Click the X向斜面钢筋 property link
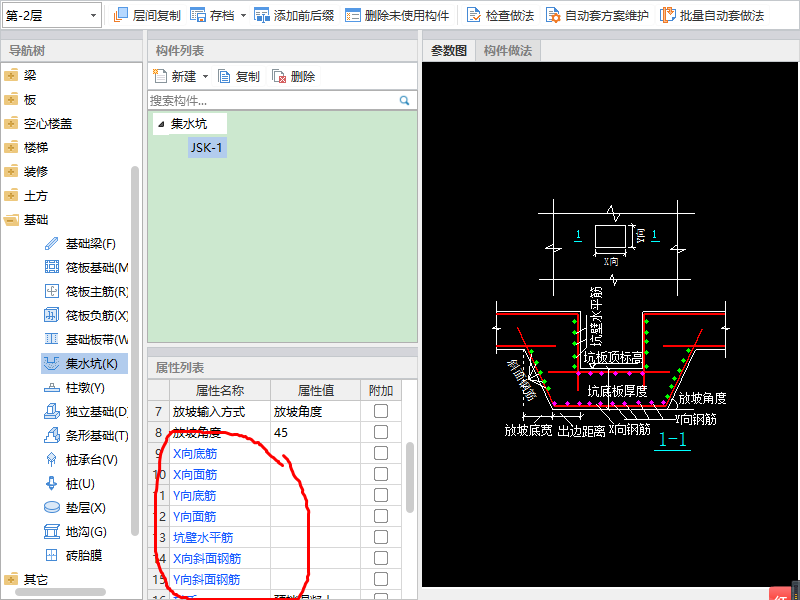 (x=207, y=559)
